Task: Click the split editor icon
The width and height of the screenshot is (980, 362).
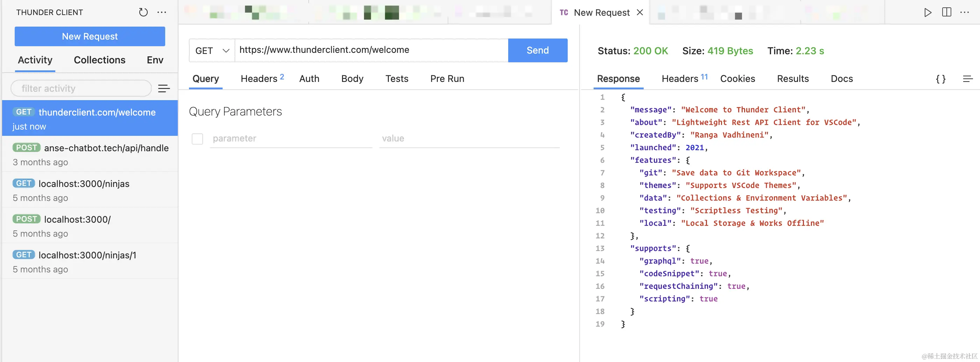Action: pyautogui.click(x=946, y=13)
